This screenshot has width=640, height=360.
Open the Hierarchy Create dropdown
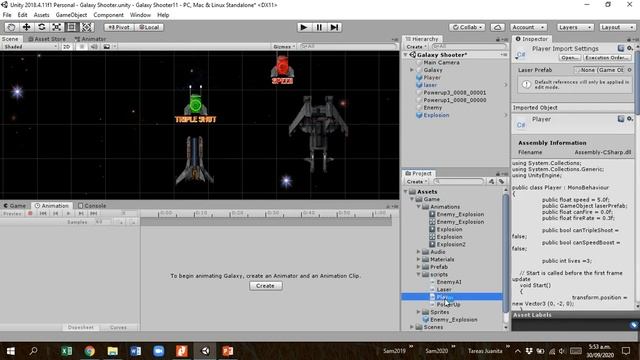[416, 47]
